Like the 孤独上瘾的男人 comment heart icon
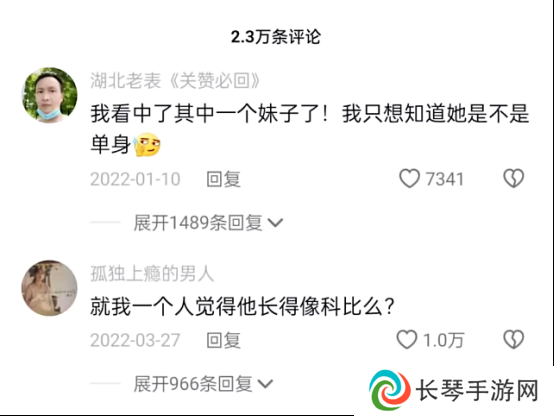Image resolution: width=554 pixels, height=416 pixels. (407, 340)
